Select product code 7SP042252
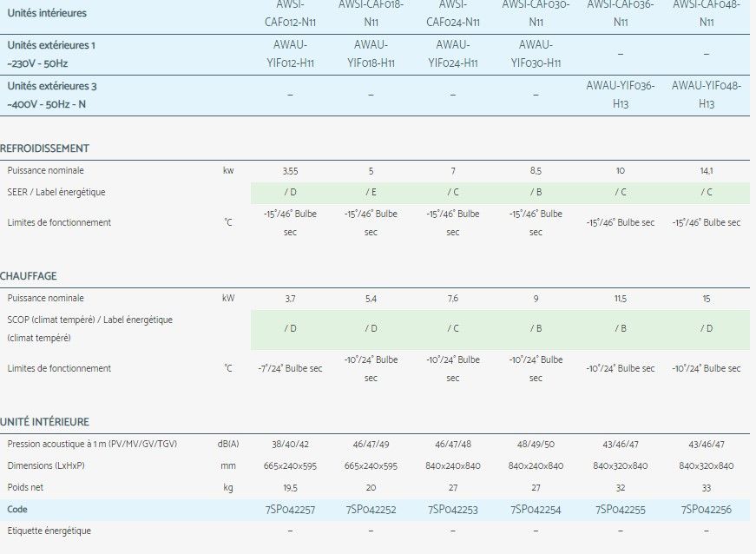 371,510
